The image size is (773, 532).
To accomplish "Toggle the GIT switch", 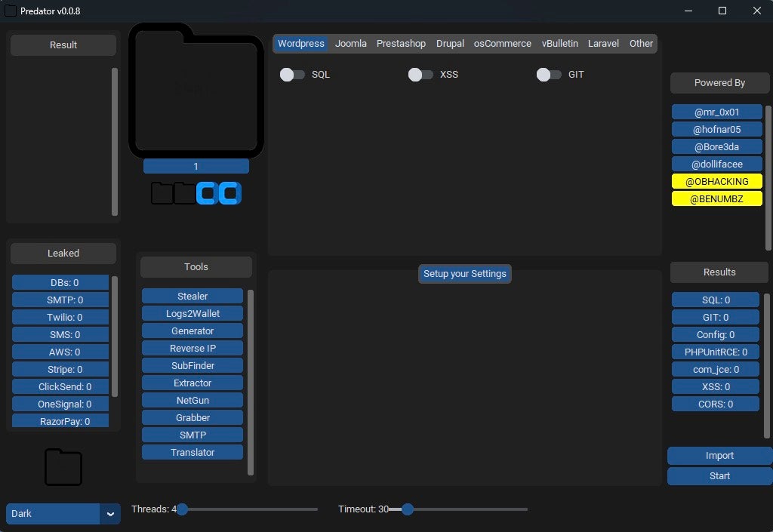I will [x=549, y=75].
